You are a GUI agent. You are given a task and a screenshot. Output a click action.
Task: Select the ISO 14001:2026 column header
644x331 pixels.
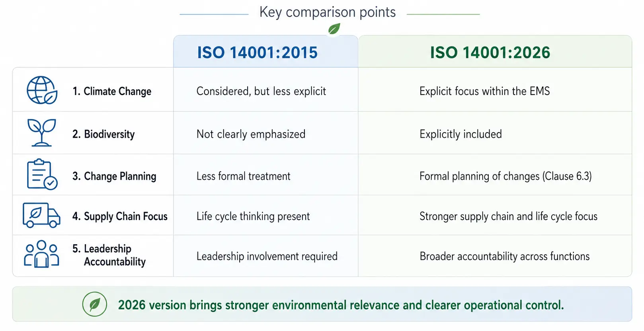click(490, 53)
